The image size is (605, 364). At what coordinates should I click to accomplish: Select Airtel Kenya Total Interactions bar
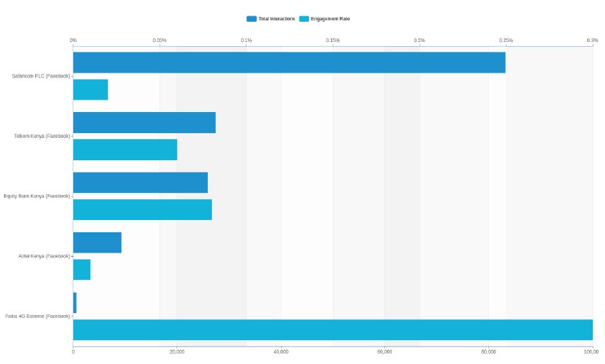(97, 243)
